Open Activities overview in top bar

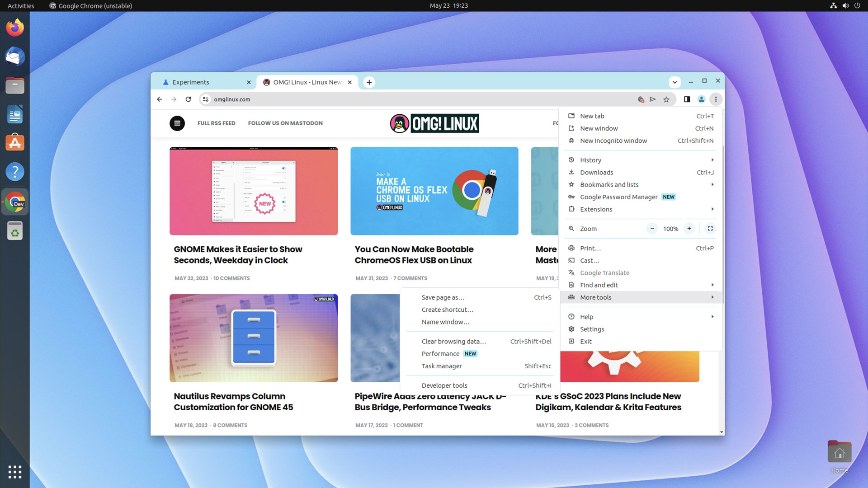[21, 6]
